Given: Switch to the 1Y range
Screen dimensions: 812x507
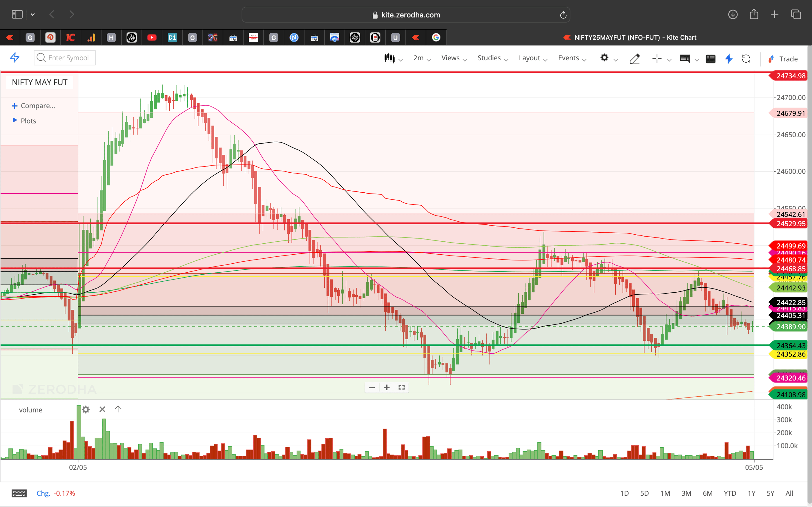Looking at the screenshot, I should (x=752, y=493).
